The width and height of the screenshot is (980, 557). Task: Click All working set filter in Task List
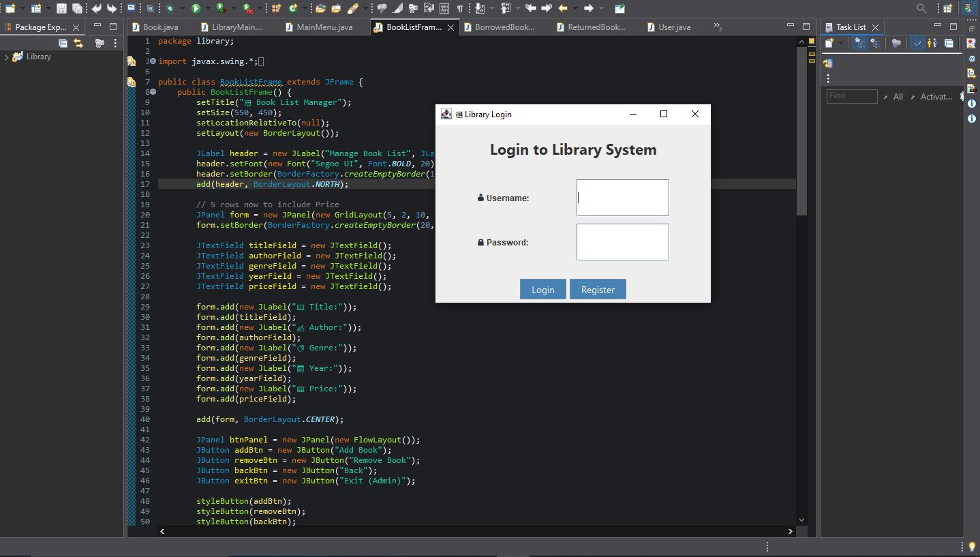pyautogui.click(x=898, y=97)
